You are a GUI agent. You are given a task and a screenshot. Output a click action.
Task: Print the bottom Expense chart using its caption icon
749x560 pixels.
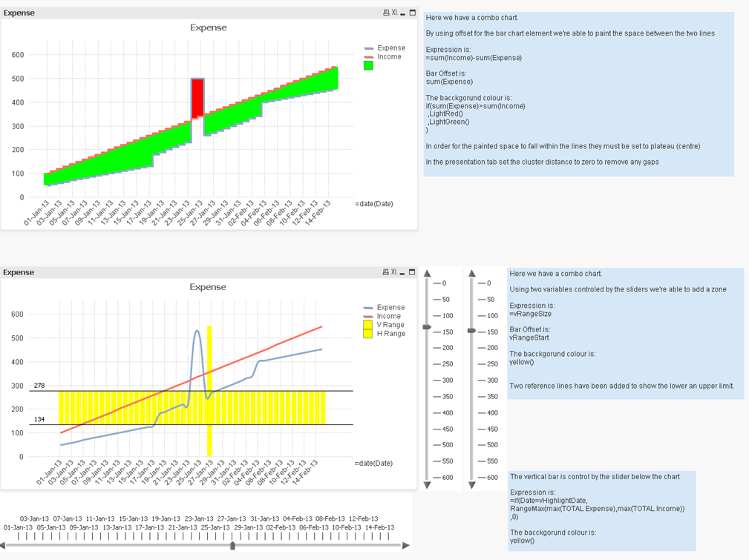point(386,273)
